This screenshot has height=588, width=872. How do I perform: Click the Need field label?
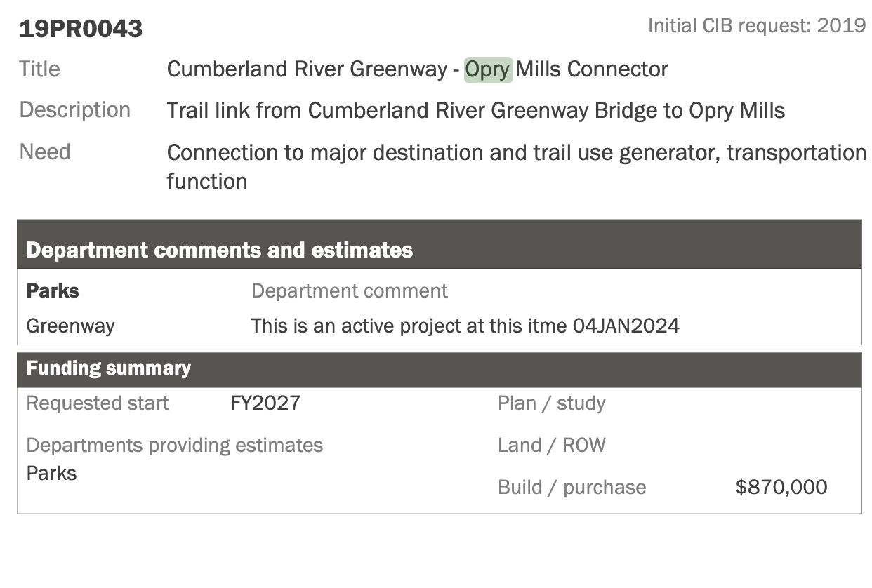tap(45, 152)
